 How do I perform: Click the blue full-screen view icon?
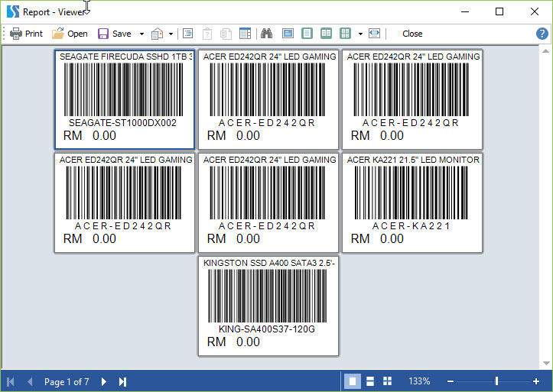[288, 34]
